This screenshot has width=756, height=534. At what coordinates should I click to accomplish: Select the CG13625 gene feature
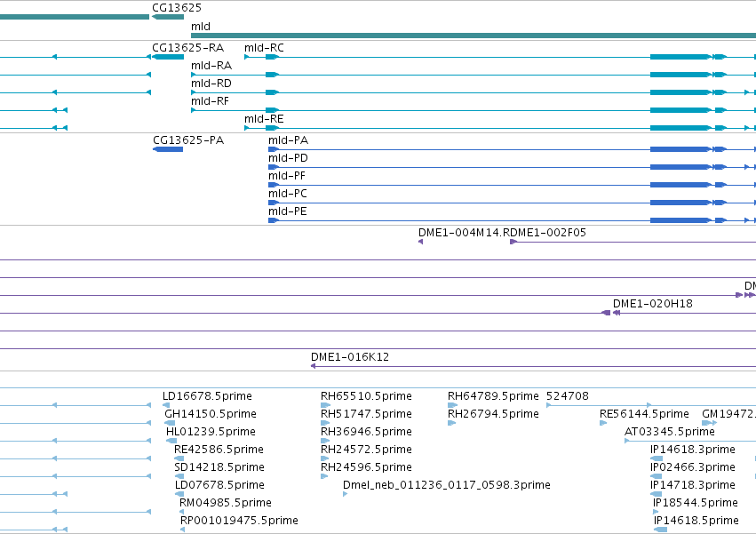click(x=168, y=17)
